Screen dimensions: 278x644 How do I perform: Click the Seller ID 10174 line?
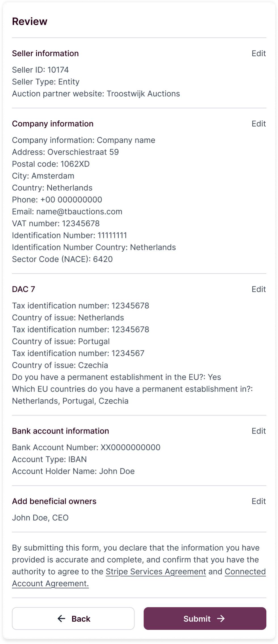click(x=40, y=70)
